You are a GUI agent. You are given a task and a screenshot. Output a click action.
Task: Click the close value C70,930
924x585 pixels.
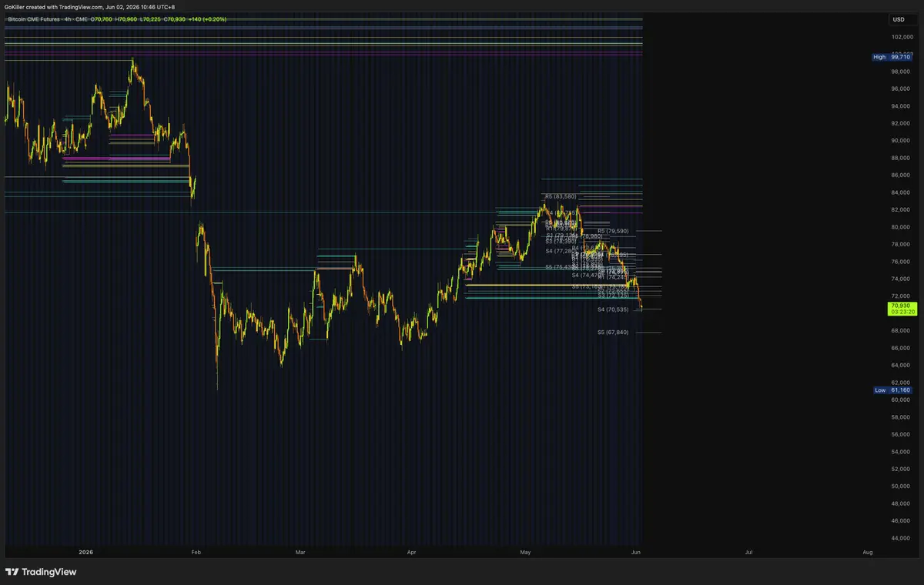pos(175,19)
